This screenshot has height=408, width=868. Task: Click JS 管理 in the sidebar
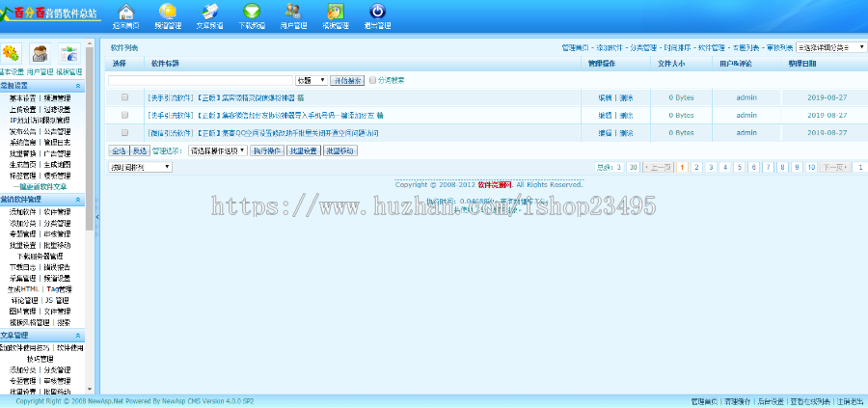click(x=57, y=301)
